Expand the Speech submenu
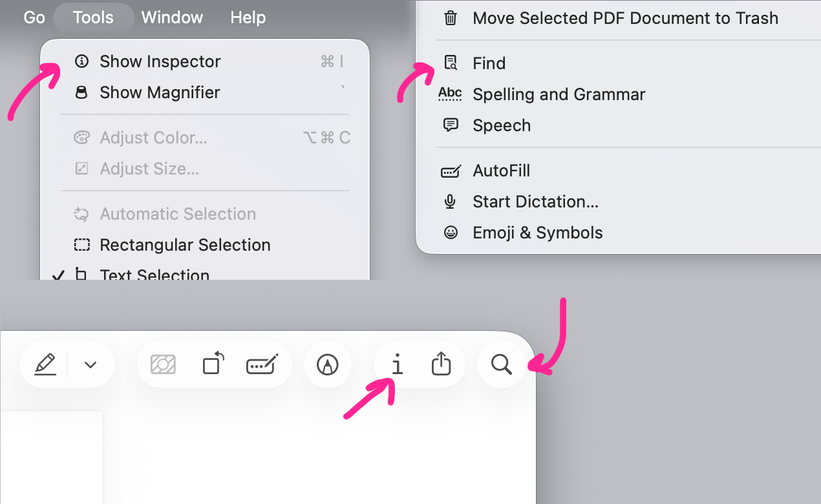 [x=502, y=125]
